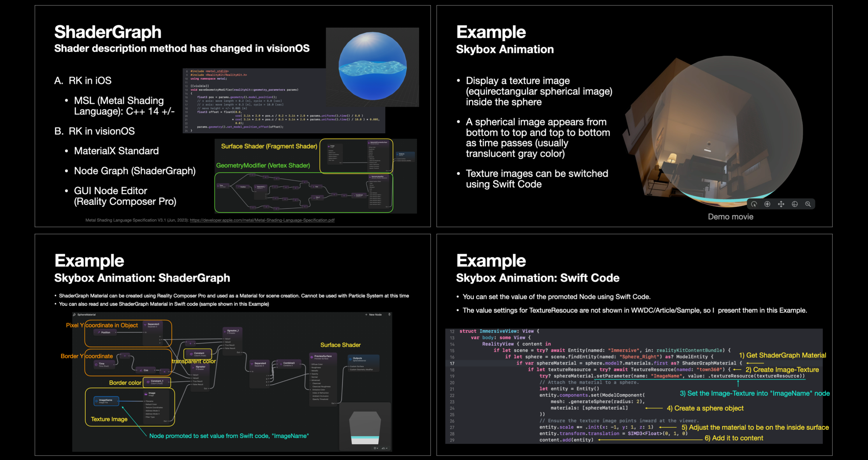Select the orbit rotate cursor tool
This screenshot has height=460, width=868.
(754, 204)
